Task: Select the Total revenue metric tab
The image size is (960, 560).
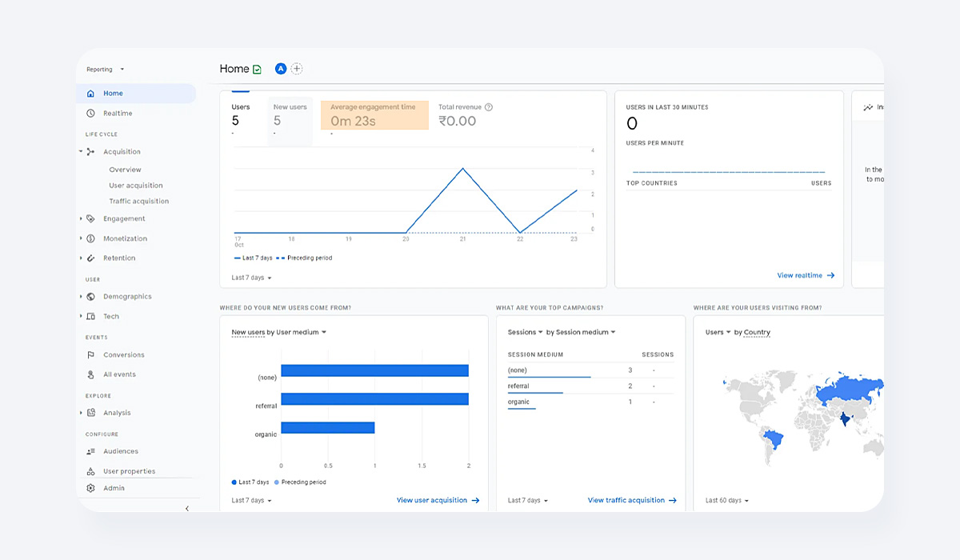Action: tap(466, 115)
